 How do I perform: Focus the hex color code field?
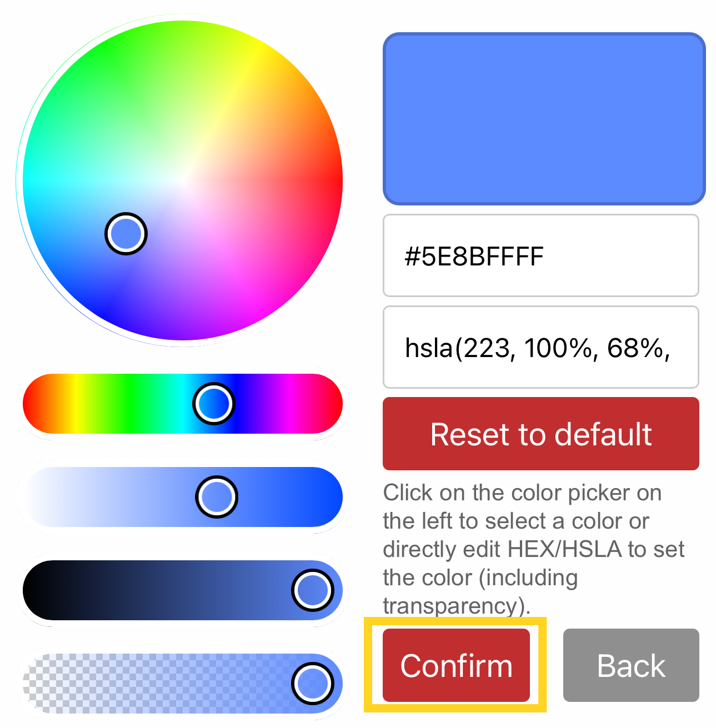[540, 256]
